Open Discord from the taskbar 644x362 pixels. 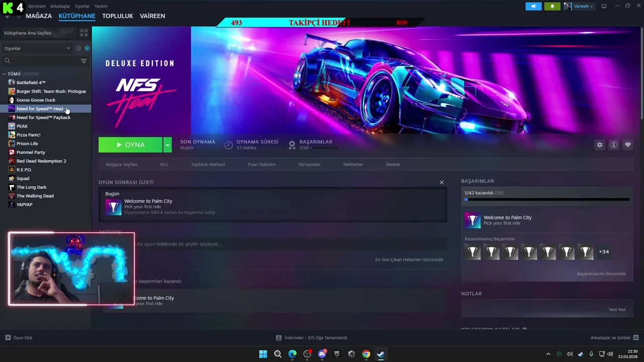(322, 354)
